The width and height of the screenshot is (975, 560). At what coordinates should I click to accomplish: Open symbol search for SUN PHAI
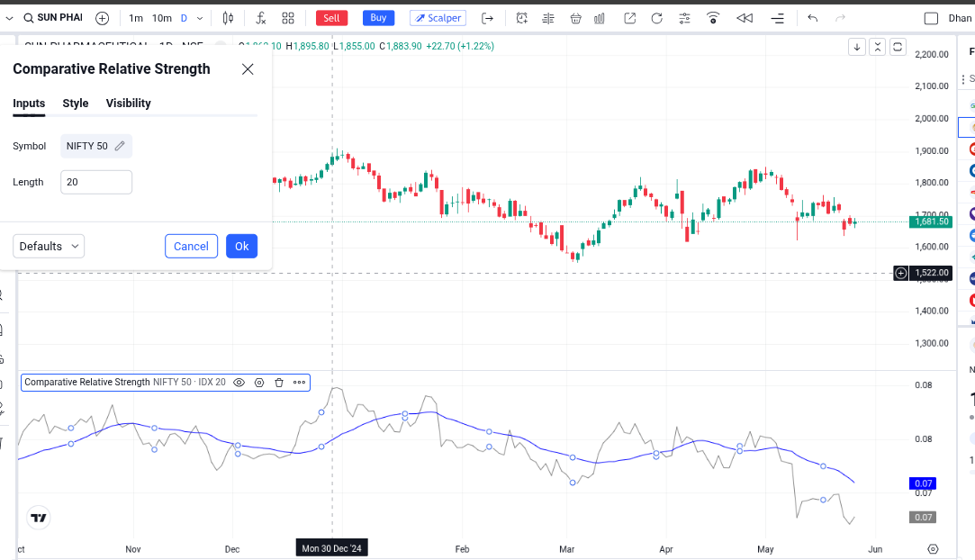(x=53, y=18)
